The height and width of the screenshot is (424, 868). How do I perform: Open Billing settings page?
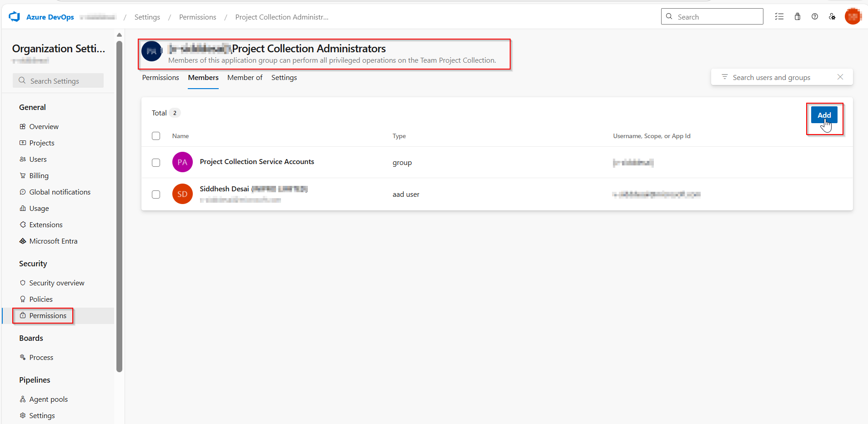click(39, 175)
